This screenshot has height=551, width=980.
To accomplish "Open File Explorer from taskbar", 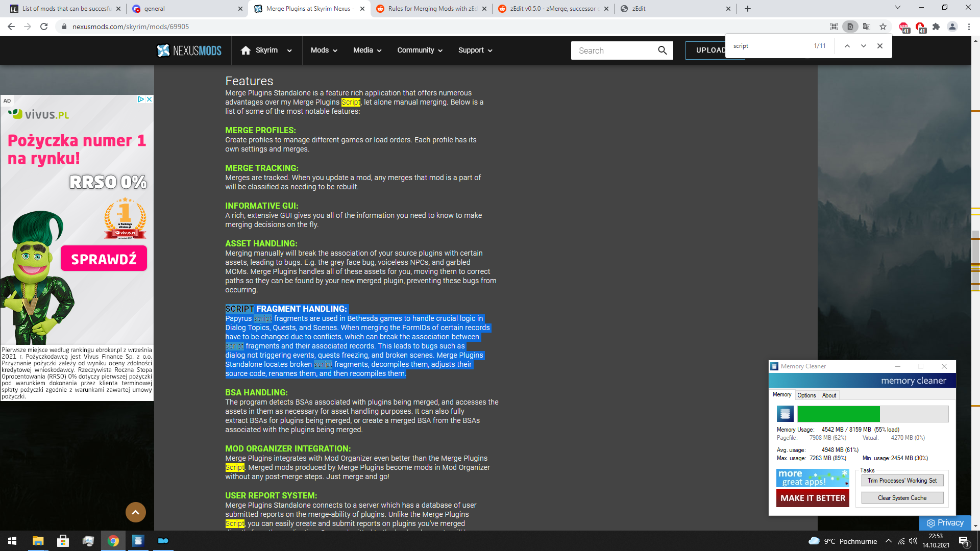I will point(38,541).
